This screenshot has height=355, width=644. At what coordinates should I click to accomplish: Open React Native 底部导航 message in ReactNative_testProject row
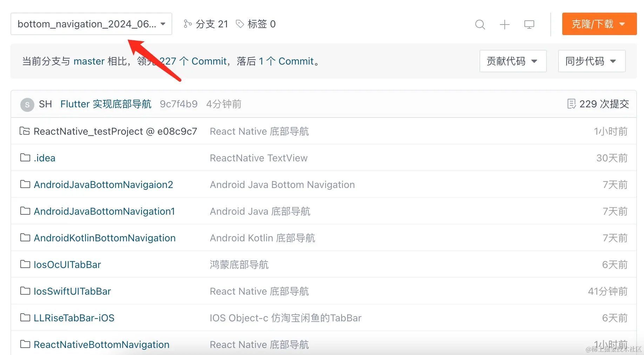tap(259, 132)
